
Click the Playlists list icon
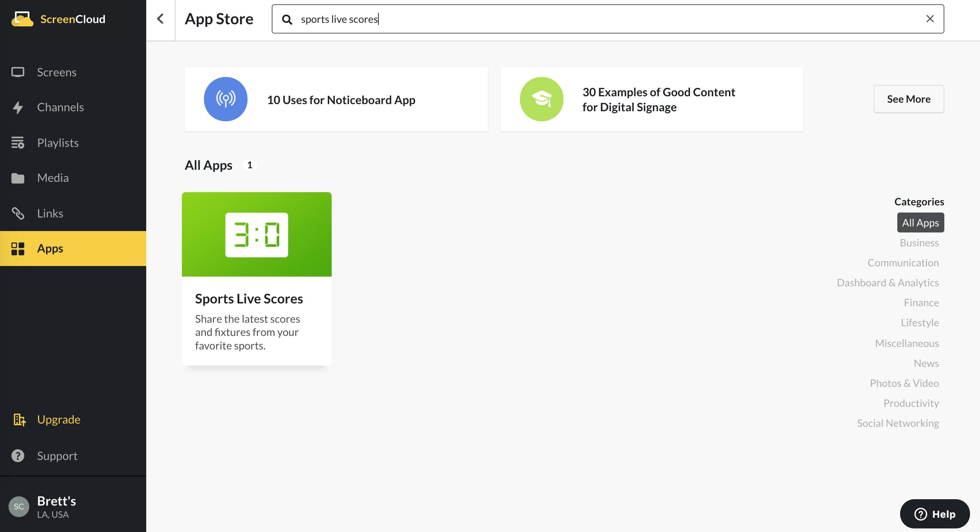tap(18, 143)
